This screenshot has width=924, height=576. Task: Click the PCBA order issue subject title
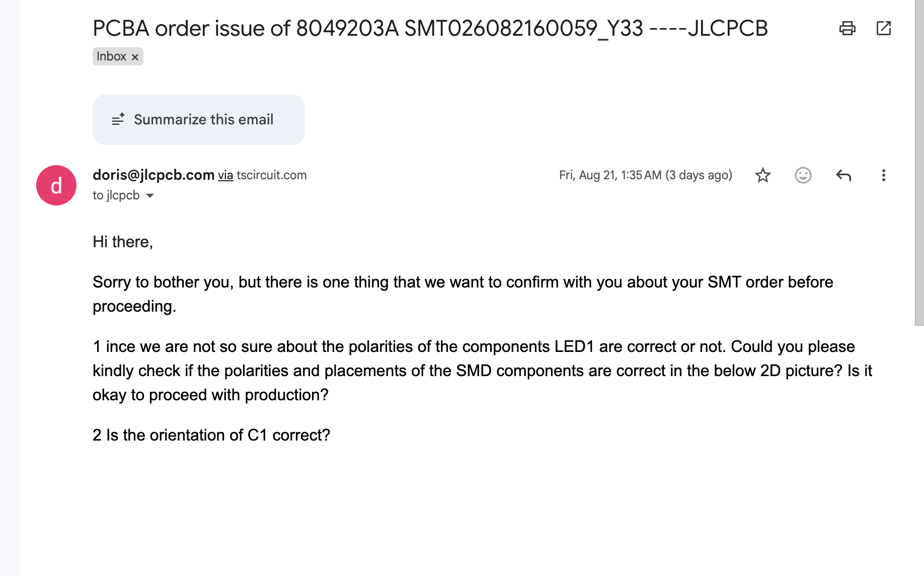click(430, 28)
